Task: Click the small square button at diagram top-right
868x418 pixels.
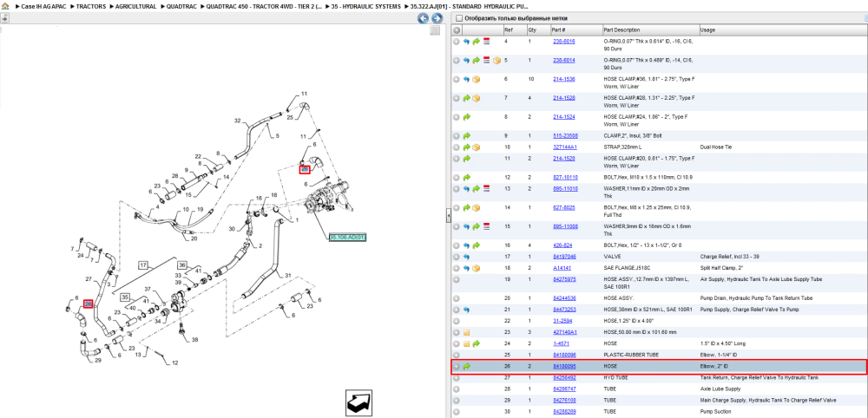Action: click(435, 30)
